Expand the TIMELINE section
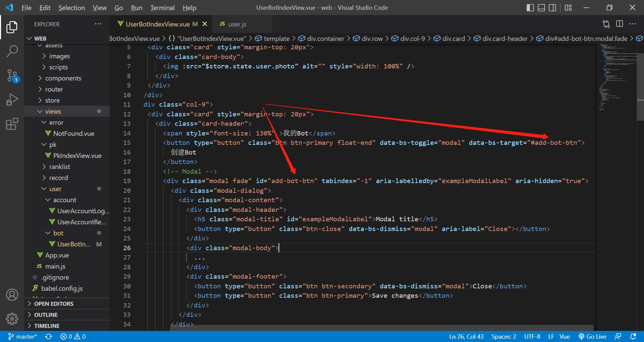Viewport: 644px width, 342px height. click(47, 326)
